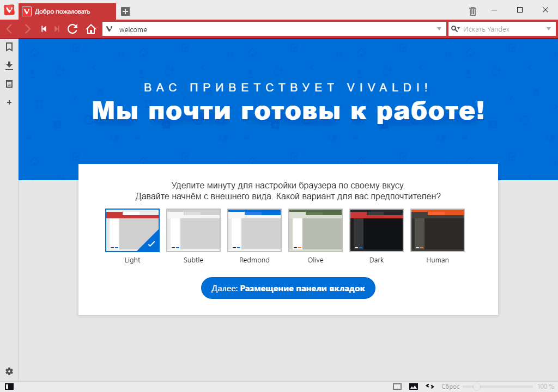Open the address bar history dropdown
The width and height of the screenshot is (558, 392).
click(x=439, y=29)
